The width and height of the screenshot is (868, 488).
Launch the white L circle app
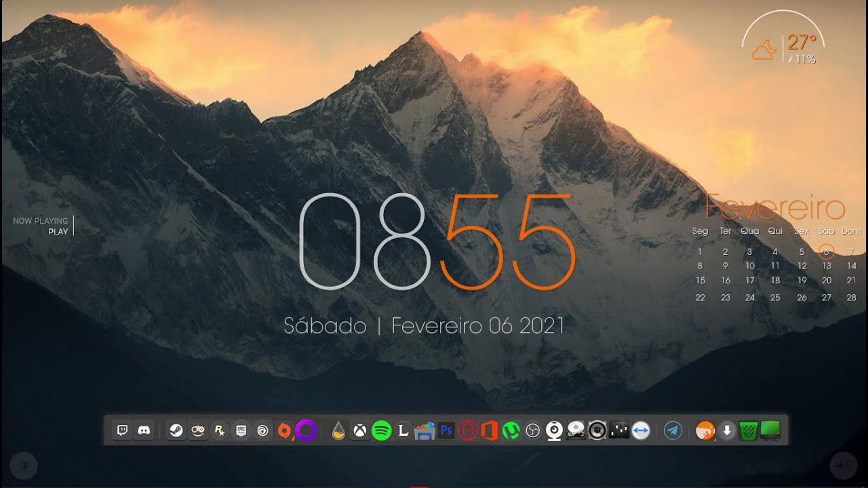pyautogui.click(x=403, y=430)
